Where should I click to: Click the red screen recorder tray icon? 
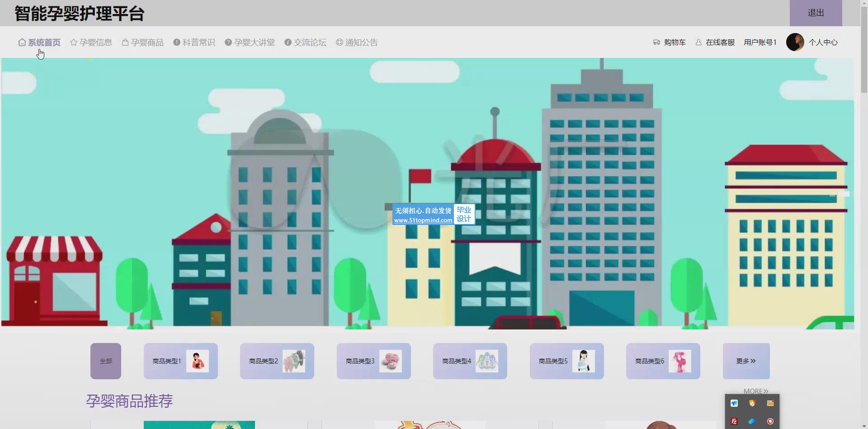click(x=770, y=421)
